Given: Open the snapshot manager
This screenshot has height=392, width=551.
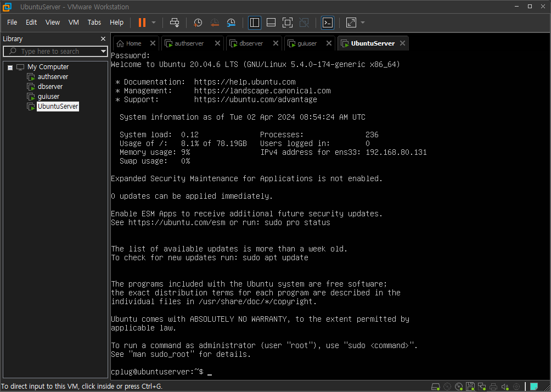Looking at the screenshot, I should (x=231, y=23).
